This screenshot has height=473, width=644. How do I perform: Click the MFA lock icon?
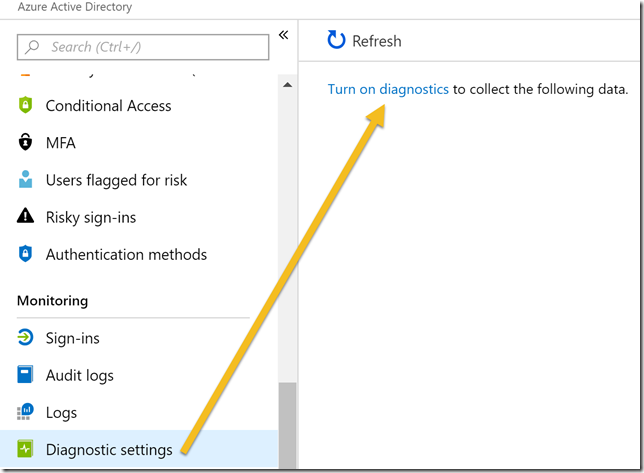(x=25, y=142)
